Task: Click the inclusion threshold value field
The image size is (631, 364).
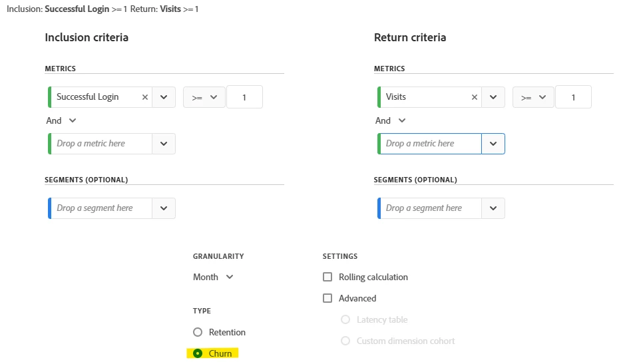Action: tap(244, 97)
